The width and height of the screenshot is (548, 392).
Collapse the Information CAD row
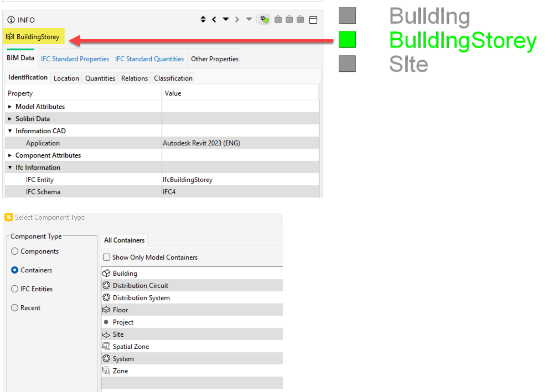10,131
